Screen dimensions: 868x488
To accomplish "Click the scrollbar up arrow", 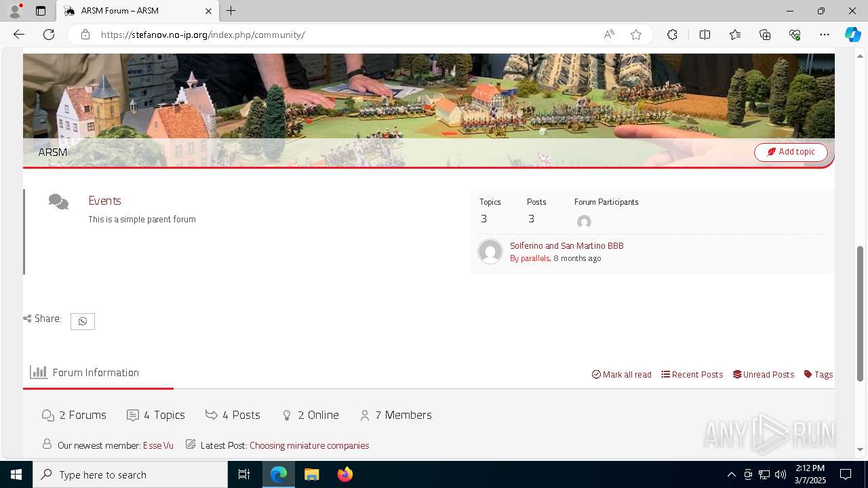I will pos(861,56).
